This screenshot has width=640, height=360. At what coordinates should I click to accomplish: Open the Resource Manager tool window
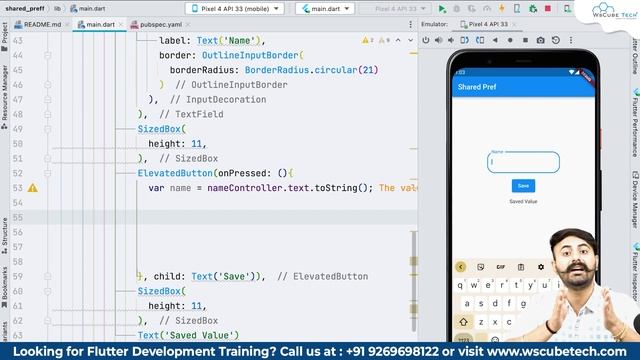[4, 97]
